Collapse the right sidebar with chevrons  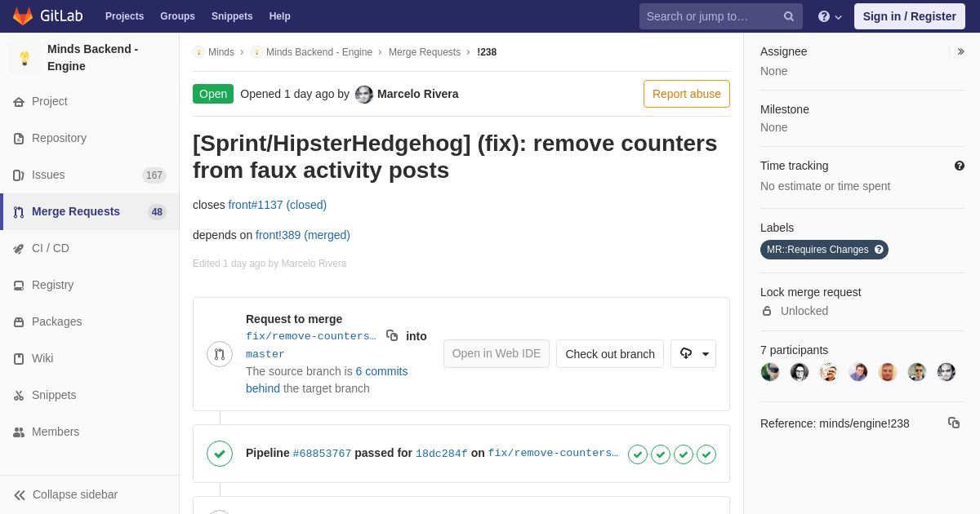point(960,51)
